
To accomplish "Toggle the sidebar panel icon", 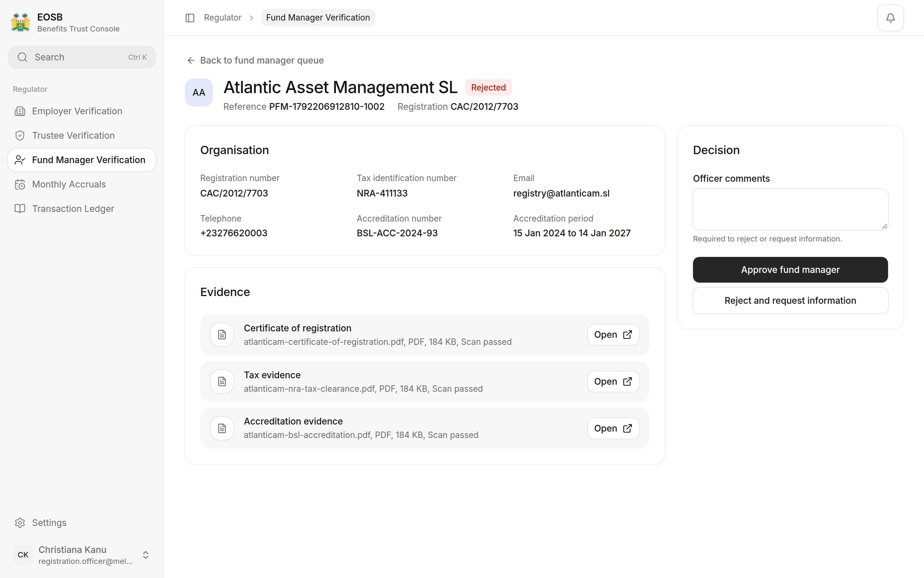I will [x=190, y=18].
